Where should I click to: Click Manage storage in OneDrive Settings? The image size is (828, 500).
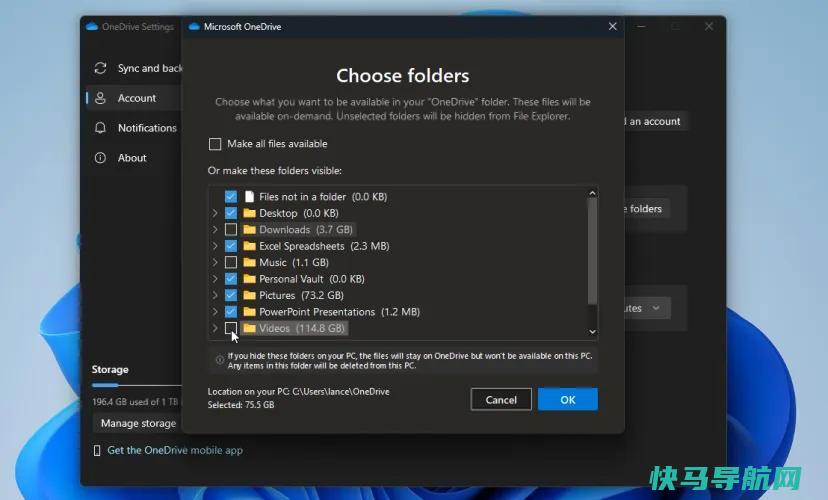[x=138, y=423]
